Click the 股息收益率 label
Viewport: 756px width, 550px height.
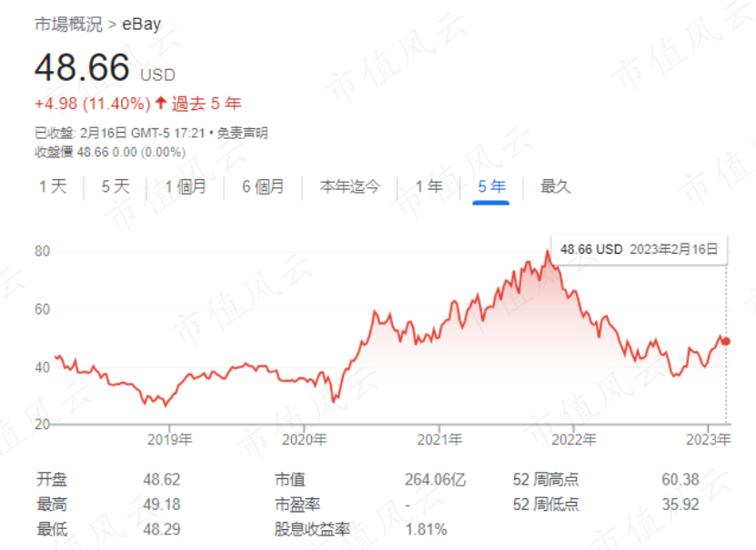[312, 529]
